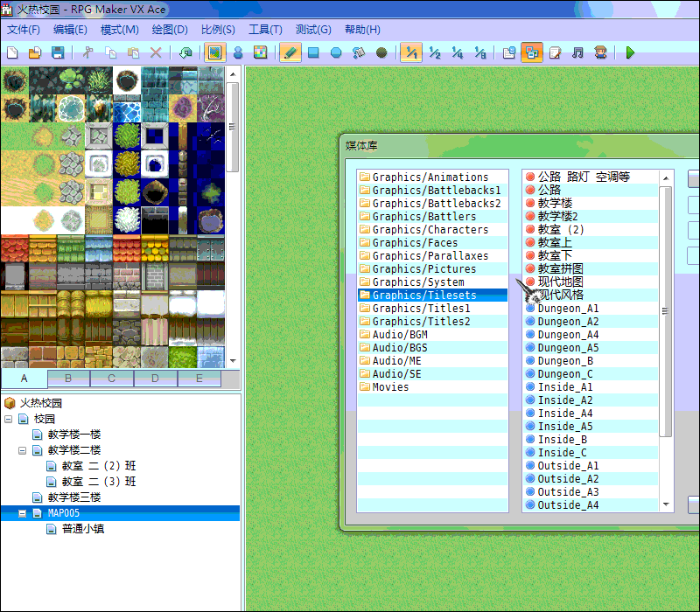Select the Flood Fill tool
This screenshot has width=700, height=612.
coord(359,52)
